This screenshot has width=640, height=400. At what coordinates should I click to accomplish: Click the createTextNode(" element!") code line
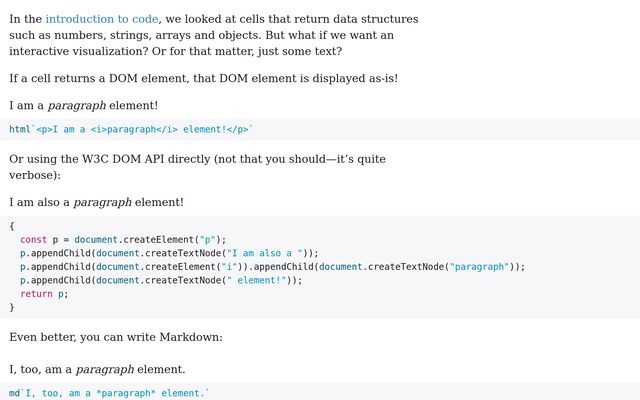161,281
